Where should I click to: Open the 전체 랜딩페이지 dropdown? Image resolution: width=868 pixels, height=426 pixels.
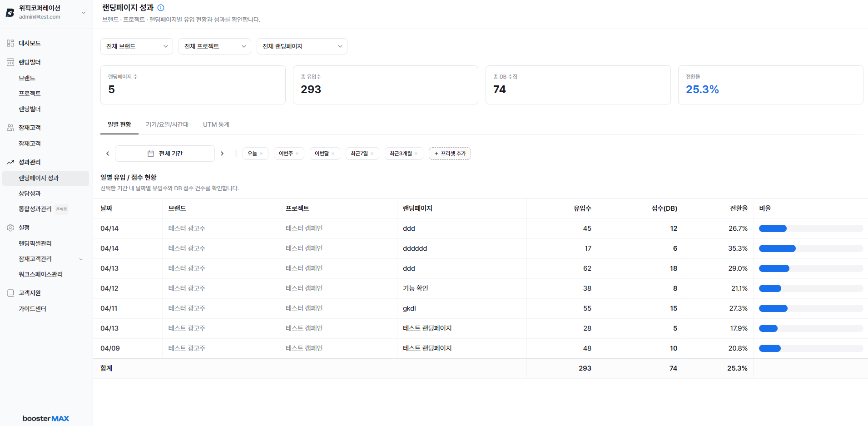tap(302, 46)
